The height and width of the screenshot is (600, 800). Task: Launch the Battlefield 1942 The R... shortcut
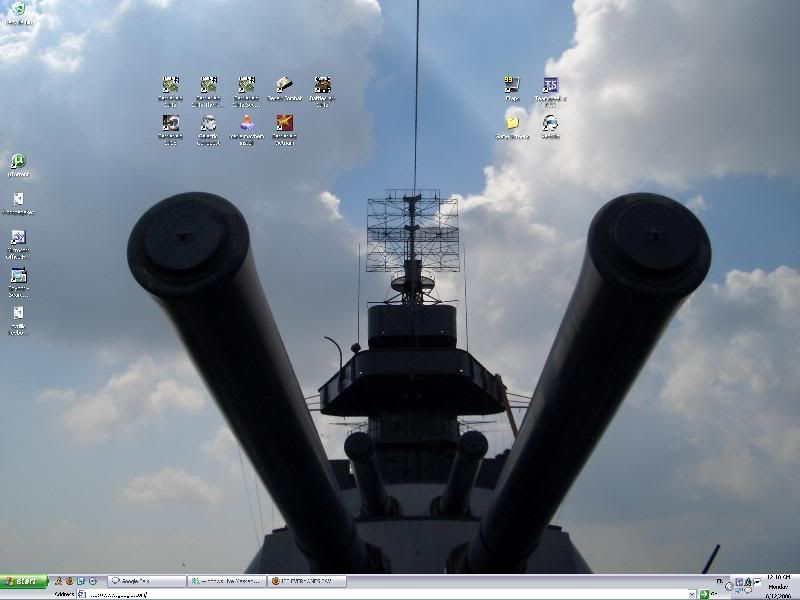tap(208, 92)
